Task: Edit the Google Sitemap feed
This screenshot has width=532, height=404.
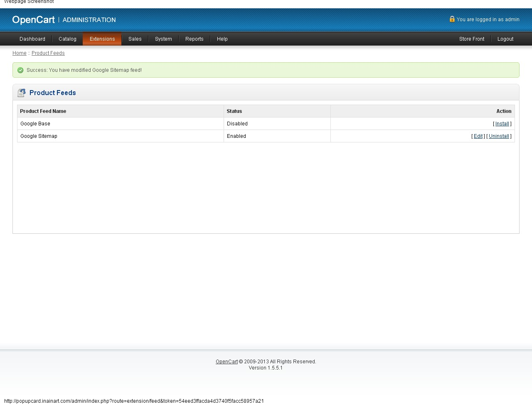Action: (478, 136)
